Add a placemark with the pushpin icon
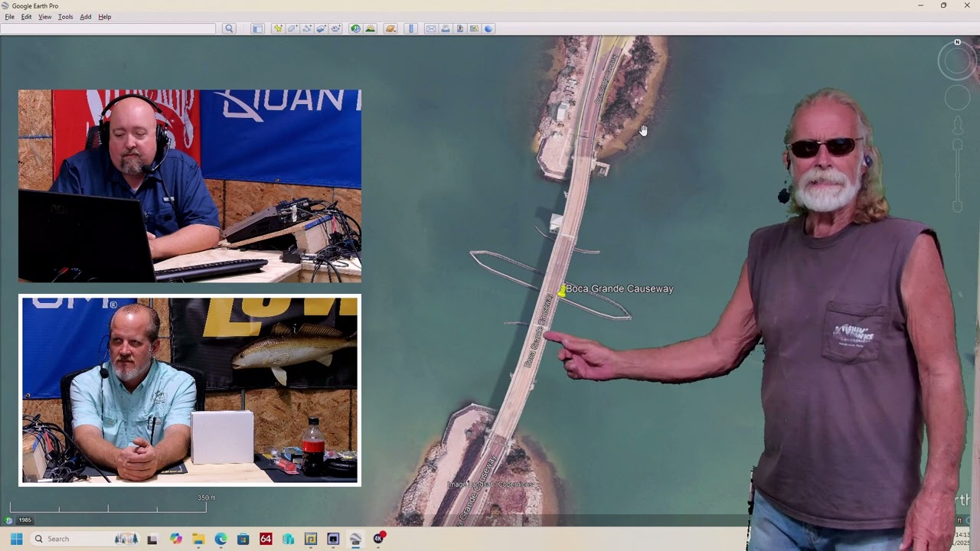 coord(278,28)
